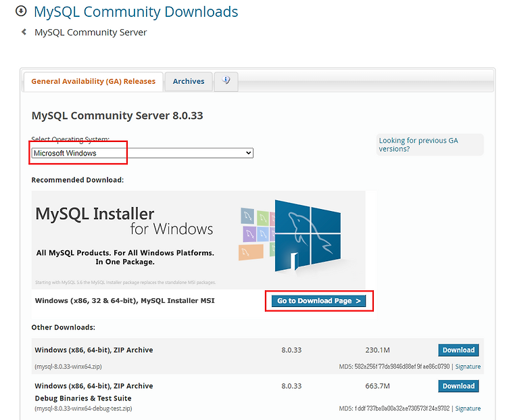Click the 'MySQL Community Server 8.0.33' heading
The height and width of the screenshot is (420, 507).
[x=117, y=116]
